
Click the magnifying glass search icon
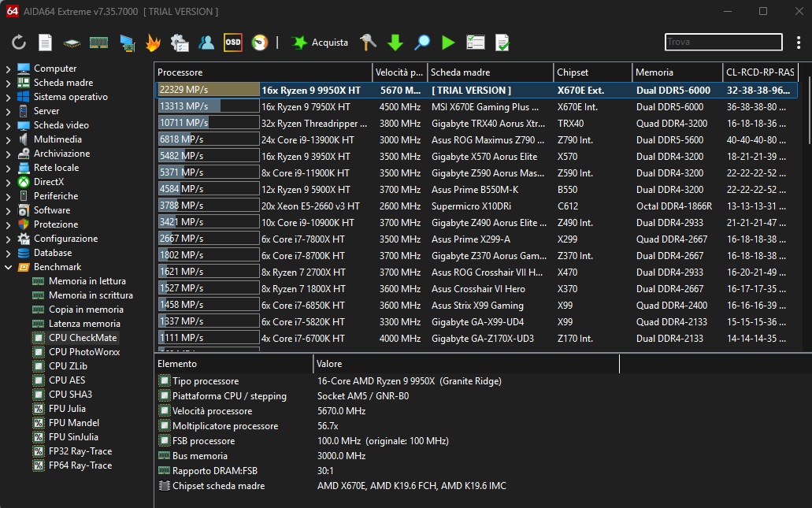(x=422, y=43)
